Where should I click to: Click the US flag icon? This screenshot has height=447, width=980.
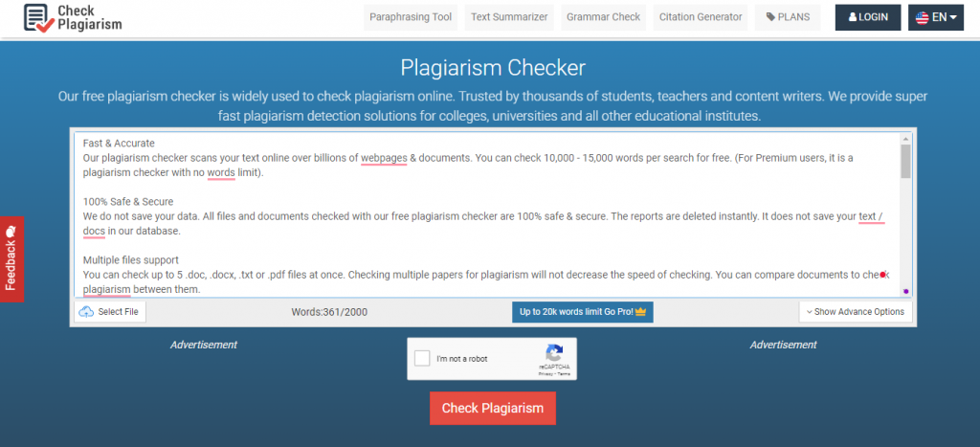tap(922, 17)
